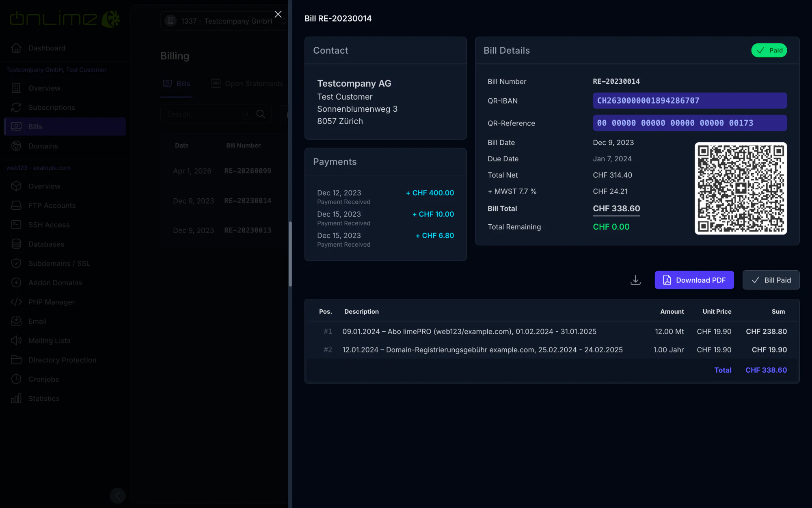Sort by Date column header

pyautogui.click(x=182, y=145)
